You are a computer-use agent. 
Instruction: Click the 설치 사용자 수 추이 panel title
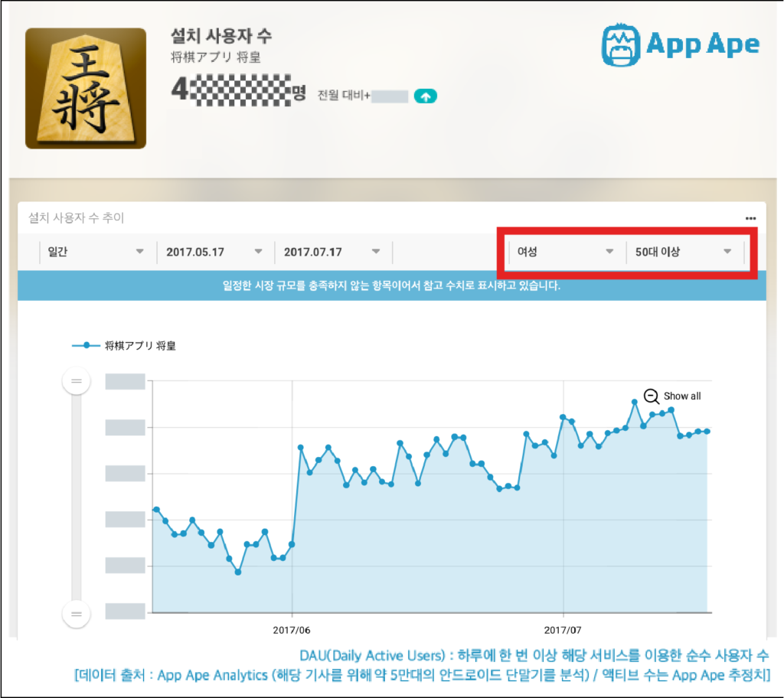[x=76, y=217]
